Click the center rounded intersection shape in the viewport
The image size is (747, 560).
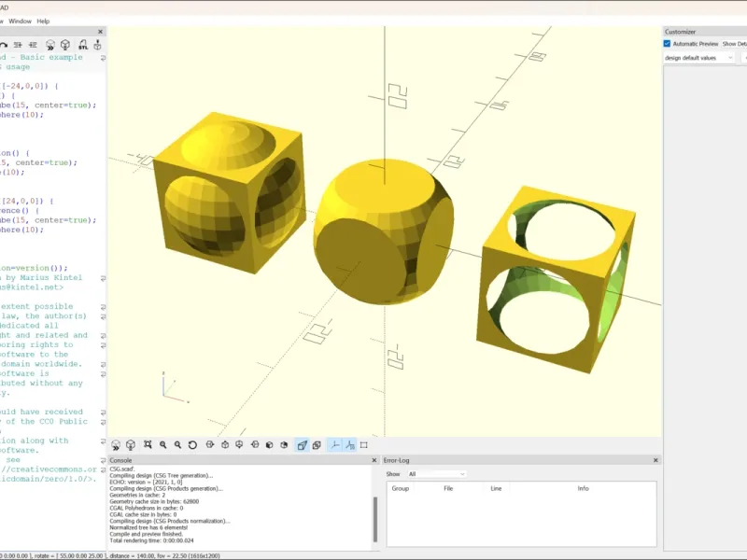coord(384,231)
